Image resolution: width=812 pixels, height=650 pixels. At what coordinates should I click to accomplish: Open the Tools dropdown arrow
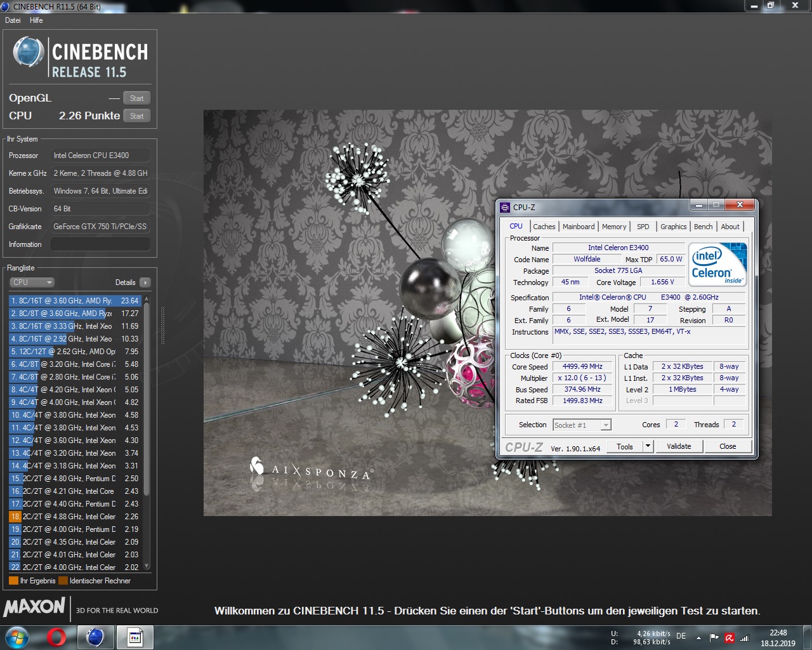[x=648, y=447]
